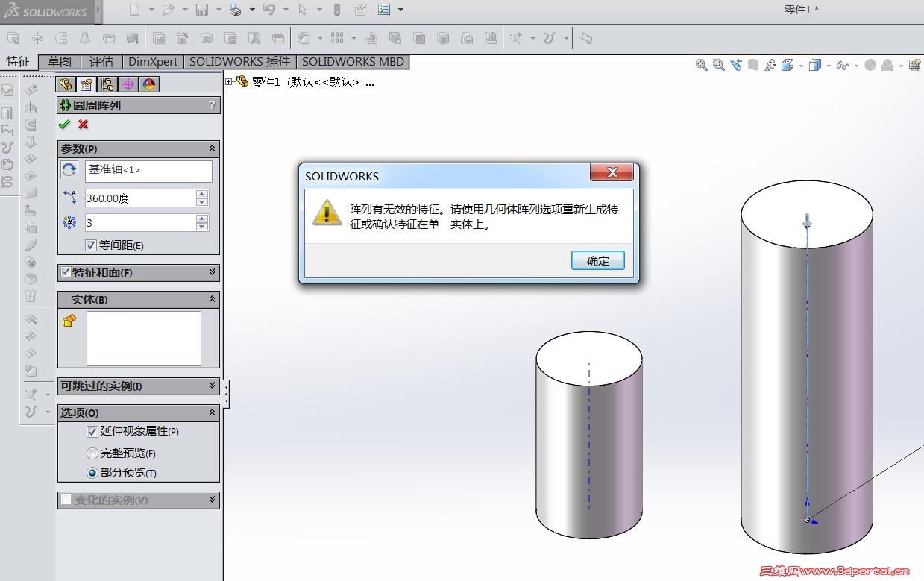
Task: Expand the 可跳过的实例 section
Action: tap(212, 386)
